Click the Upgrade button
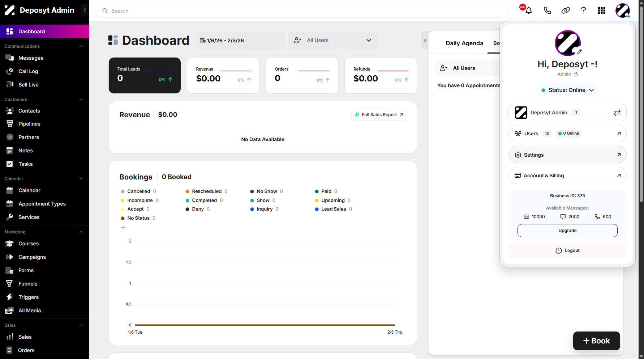Viewport: 644px width, 359px height. point(567,231)
